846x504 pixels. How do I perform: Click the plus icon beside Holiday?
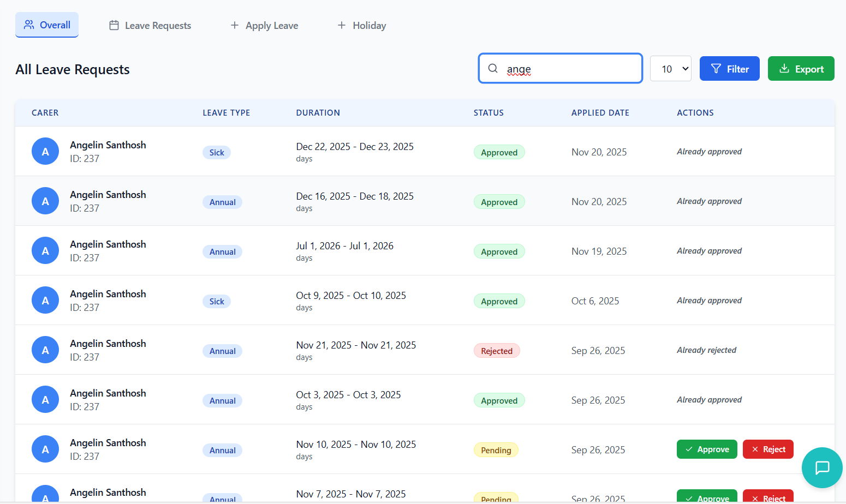[342, 25]
